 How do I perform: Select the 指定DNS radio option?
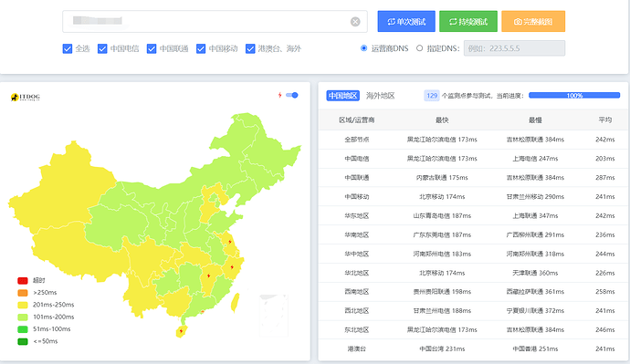tap(419, 48)
